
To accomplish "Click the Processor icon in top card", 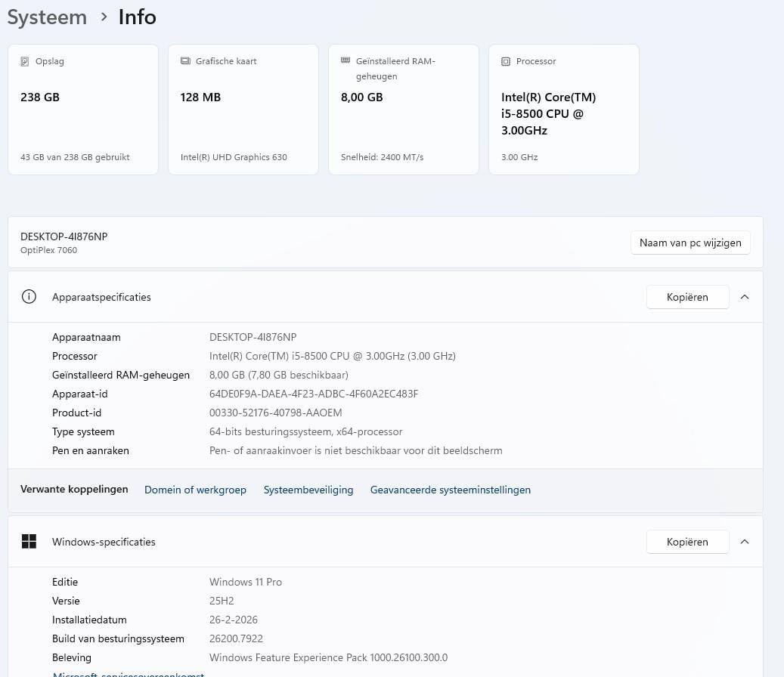I will [506, 61].
